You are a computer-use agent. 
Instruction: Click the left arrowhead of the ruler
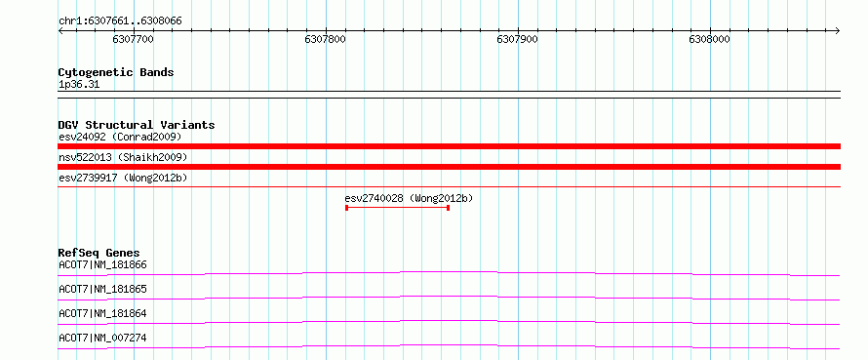pyautogui.click(x=60, y=31)
